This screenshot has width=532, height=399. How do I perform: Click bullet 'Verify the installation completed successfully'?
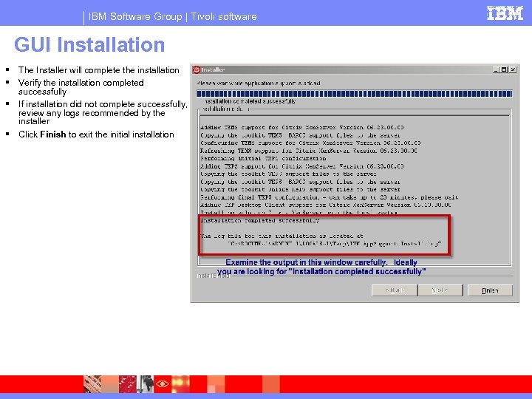tap(81, 87)
